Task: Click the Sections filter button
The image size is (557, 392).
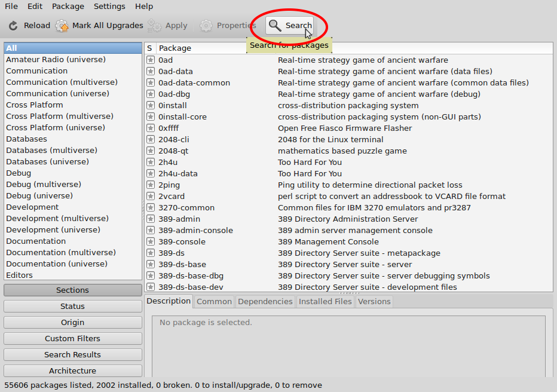Action: coord(73,290)
